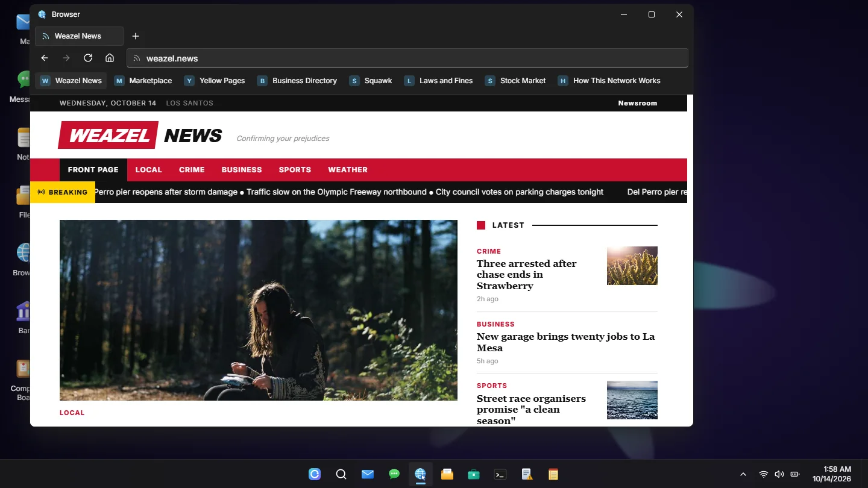868x488 pixels.
Task: Open the CRIME news section
Action: (x=192, y=170)
